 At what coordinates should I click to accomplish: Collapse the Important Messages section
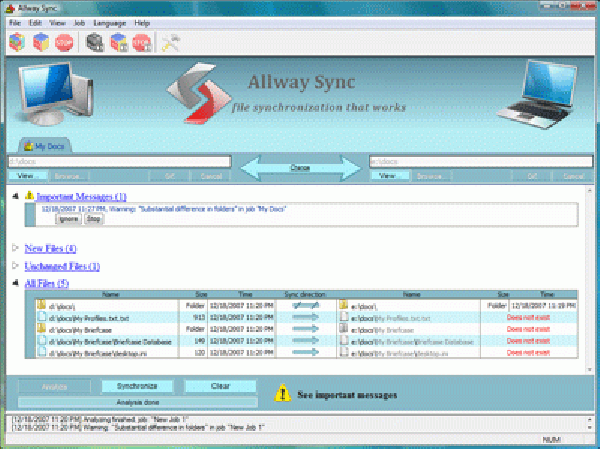[x=15, y=196]
